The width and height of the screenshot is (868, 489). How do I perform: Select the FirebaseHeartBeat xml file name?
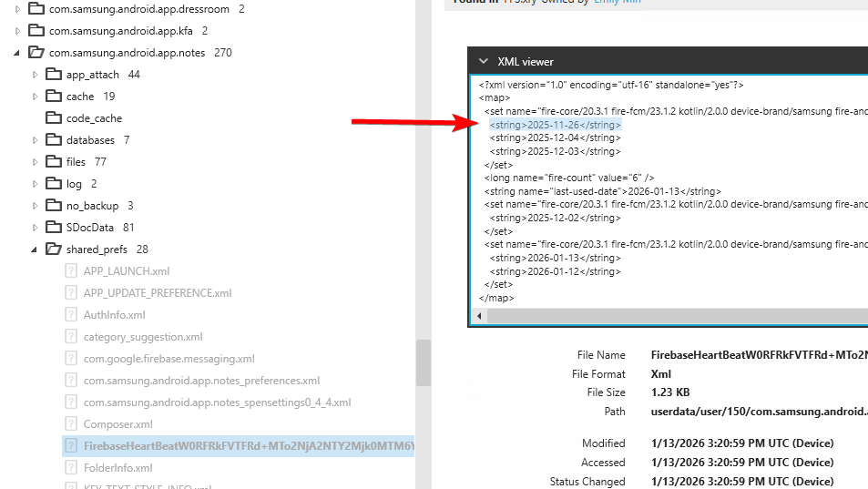pyautogui.click(x=249, y=446)
